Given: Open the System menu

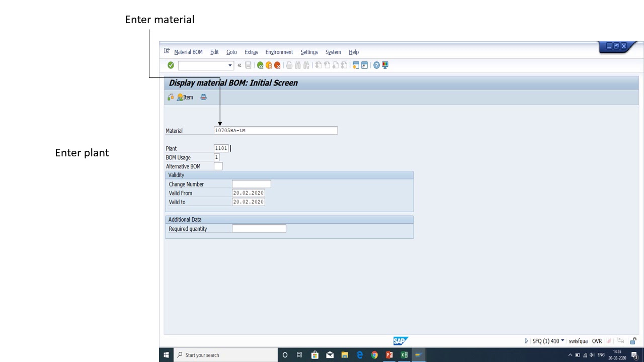Looking at the screenshot, I should [333, 52].
